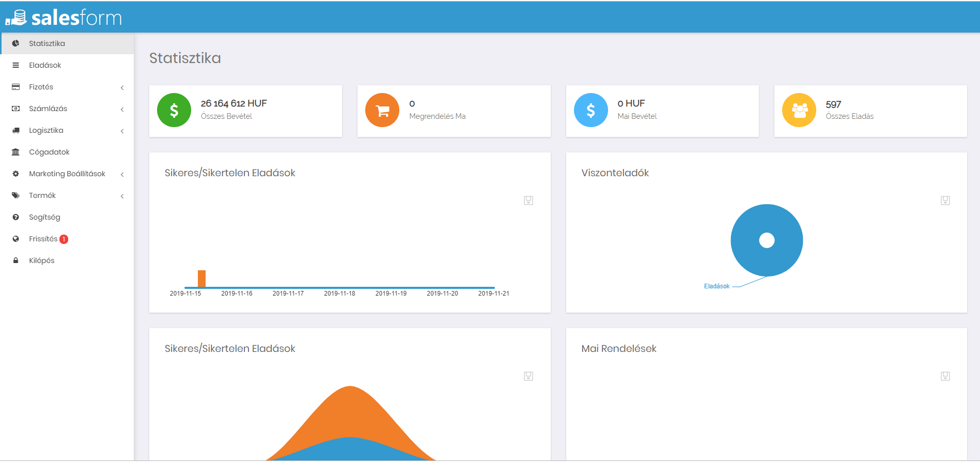The height and width of the screenshot is (462, 980).
Task: Expand the Termék submenu arrow
Action: coord(122,196)
